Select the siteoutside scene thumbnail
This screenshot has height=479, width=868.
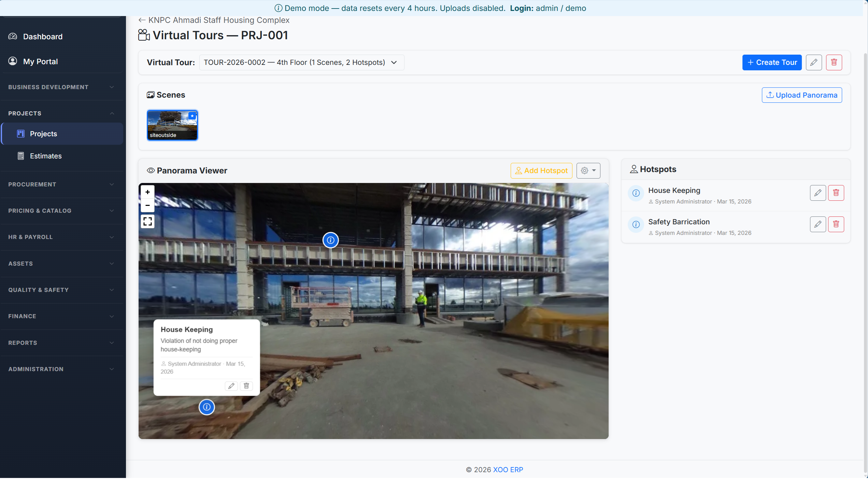[x=172, y=125]
